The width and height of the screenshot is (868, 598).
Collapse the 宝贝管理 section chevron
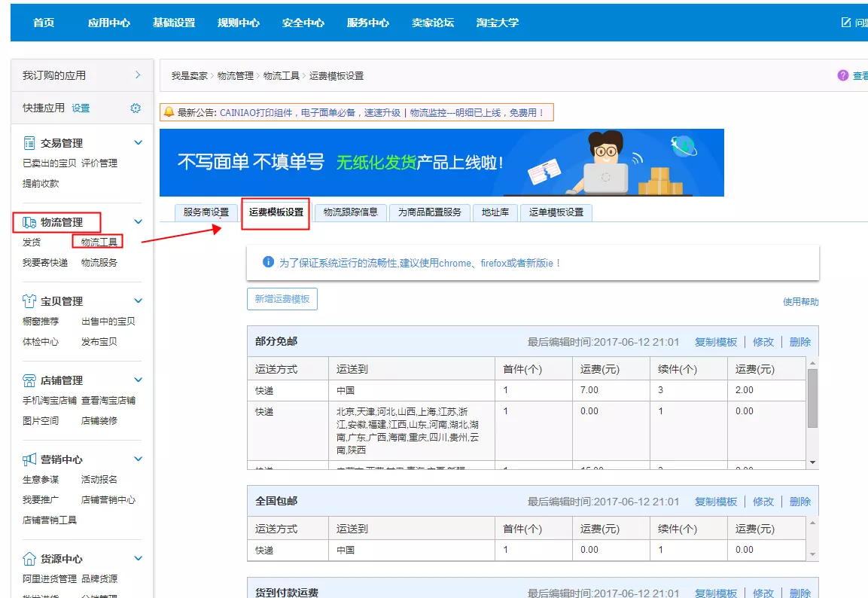[139, 301]
